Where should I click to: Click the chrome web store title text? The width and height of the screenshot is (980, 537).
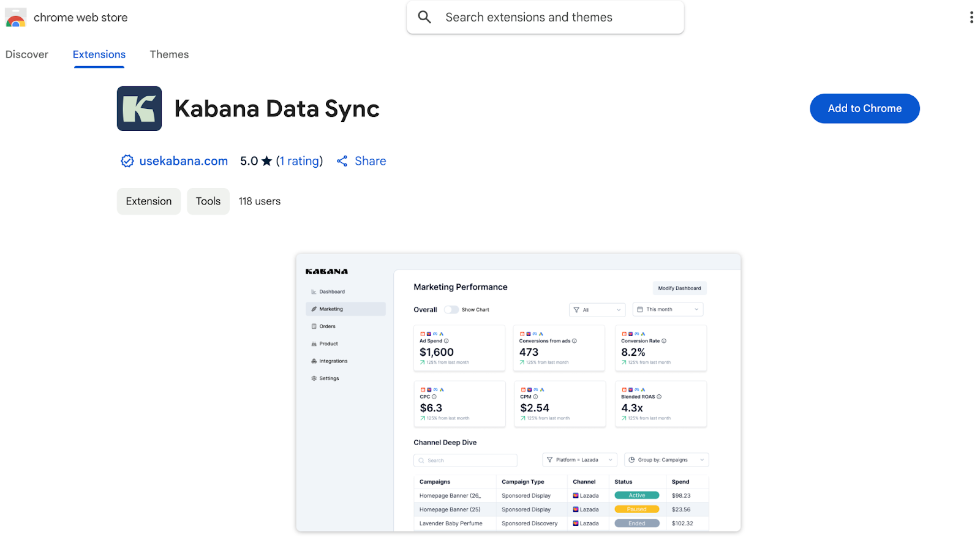pyautogui.click(x=81, y=18)
